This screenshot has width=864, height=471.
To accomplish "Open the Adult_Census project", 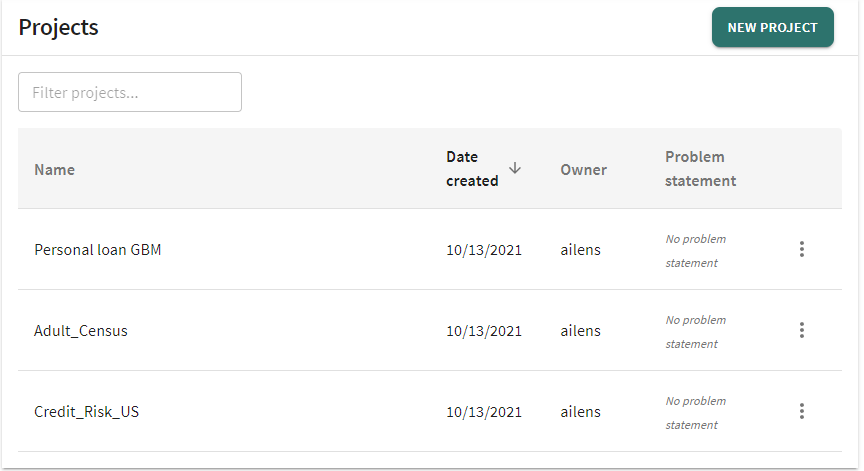I will pyautogui.click(x=81, y=331).
